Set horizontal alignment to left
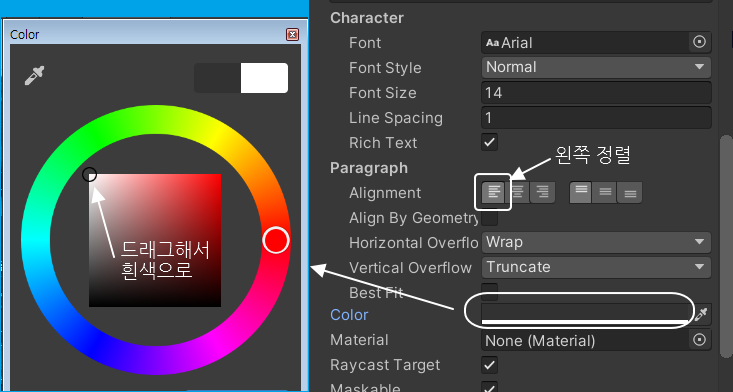 pyautogui.click(x=494, y=192)
